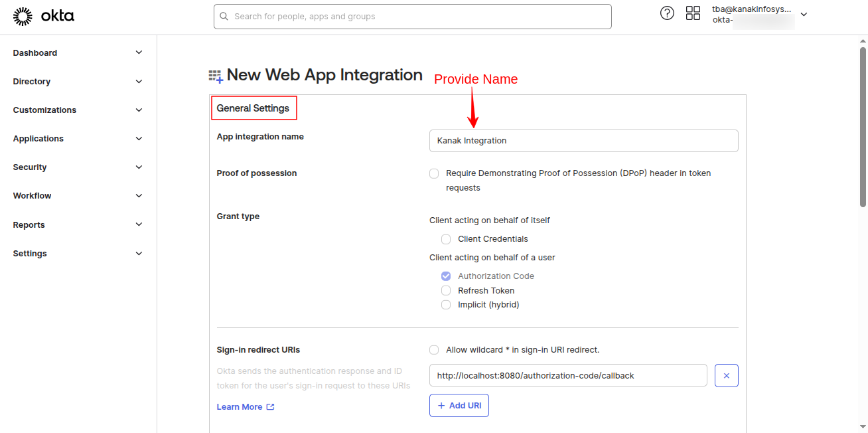
Task: Click 'Client acting on behalf of a user' text
Action: click(x=492, y=258)
